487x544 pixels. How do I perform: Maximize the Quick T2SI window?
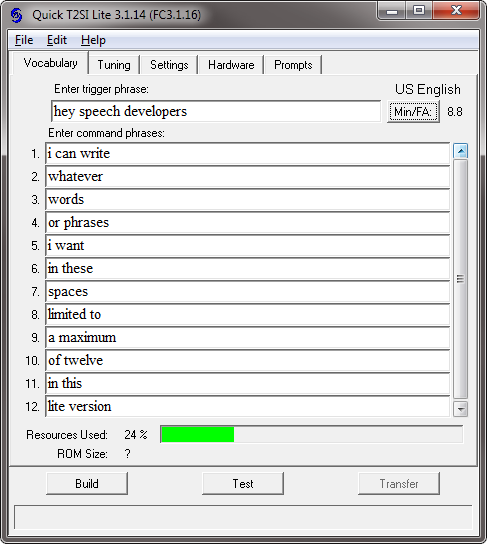point(419,10)
